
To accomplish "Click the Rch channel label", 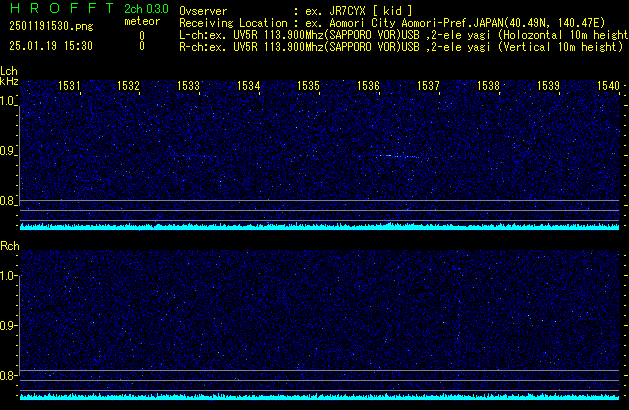I will point(10,246).
